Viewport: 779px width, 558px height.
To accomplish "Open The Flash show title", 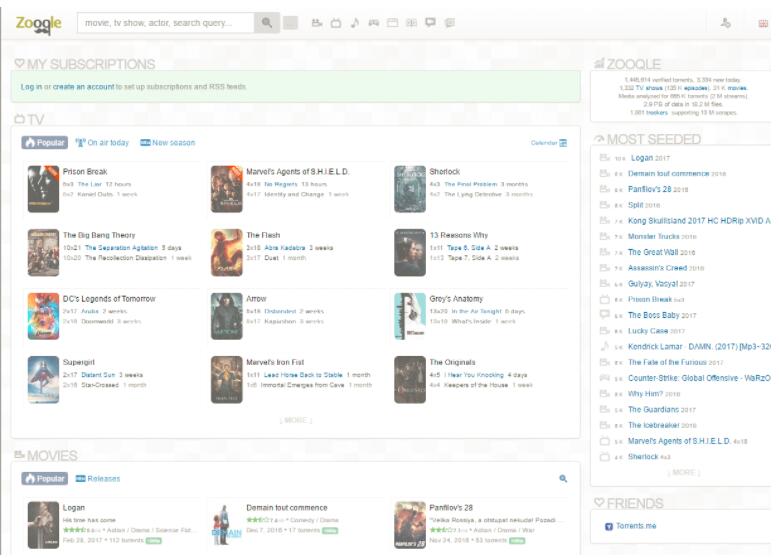I will pyautogui.click(x=263, y=235).
